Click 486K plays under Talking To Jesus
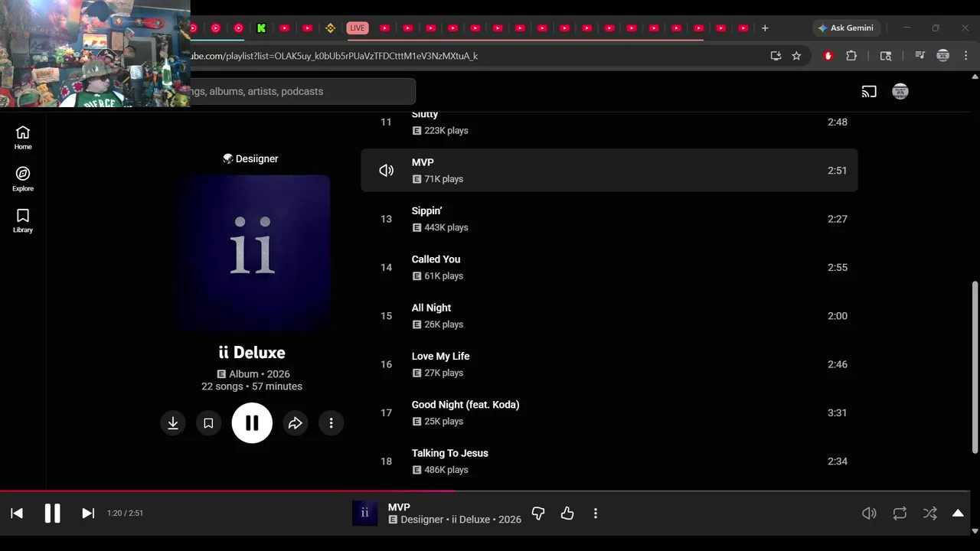 (446, 470)
